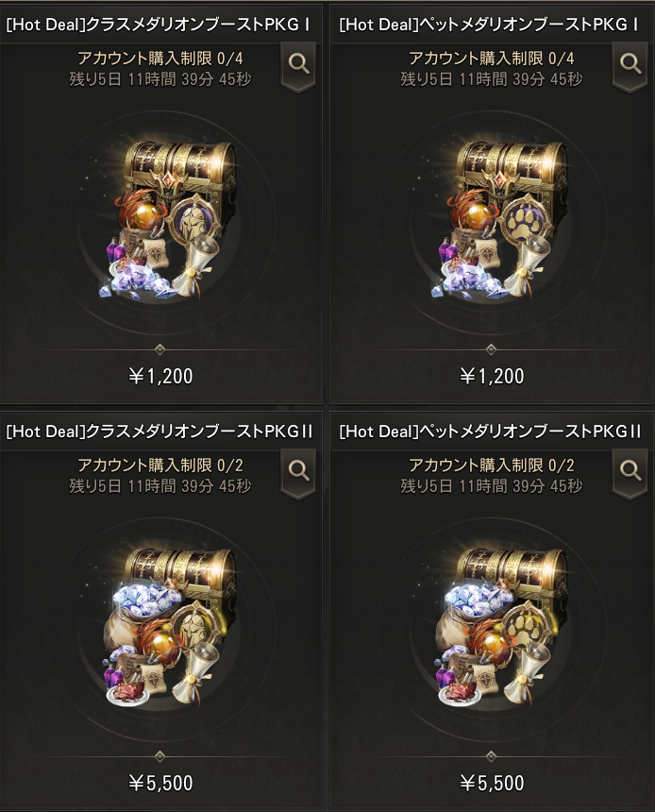
Task: Select the helmet medallion icon in クラスPKG II
Action: pyautogui.click(x=194, y=626)
